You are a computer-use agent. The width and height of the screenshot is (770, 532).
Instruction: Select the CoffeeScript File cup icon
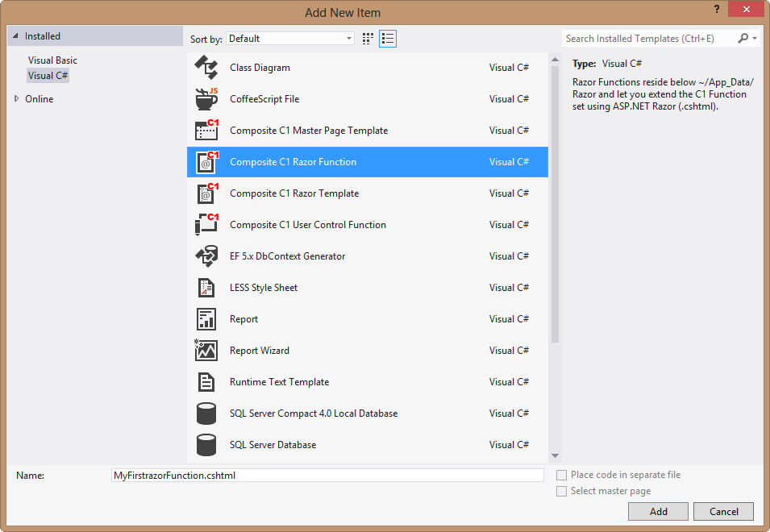tap(206, 99)
